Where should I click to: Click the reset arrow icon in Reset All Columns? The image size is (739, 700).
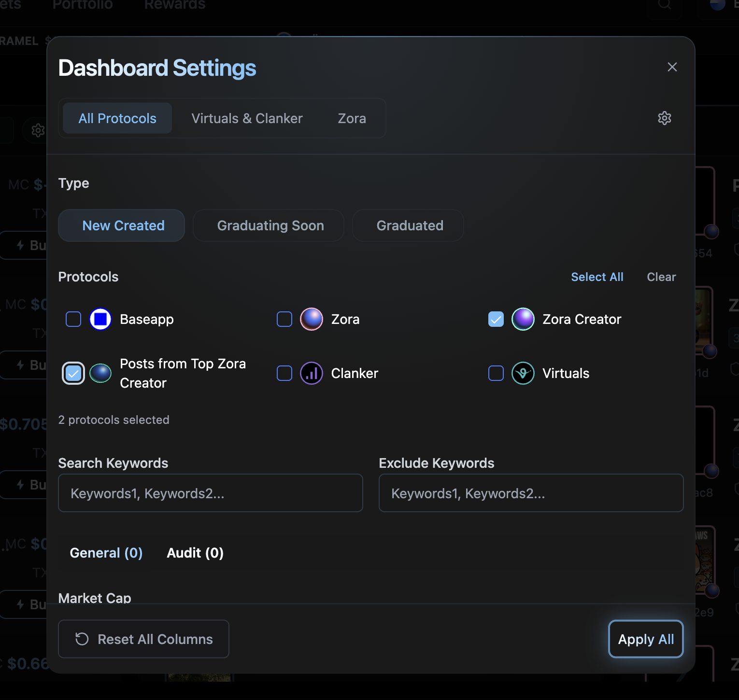[x=82, y=639]
